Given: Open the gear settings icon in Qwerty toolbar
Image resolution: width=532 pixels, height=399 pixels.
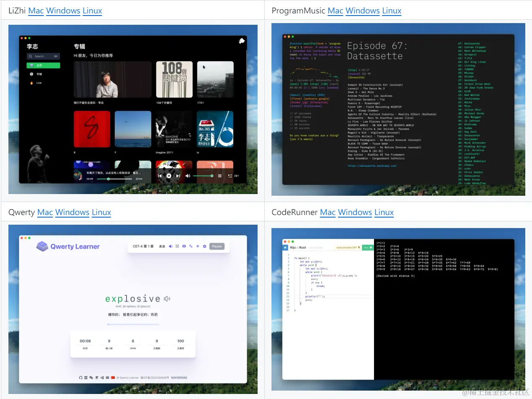Looking at the screenshot, I should (204, 246).
